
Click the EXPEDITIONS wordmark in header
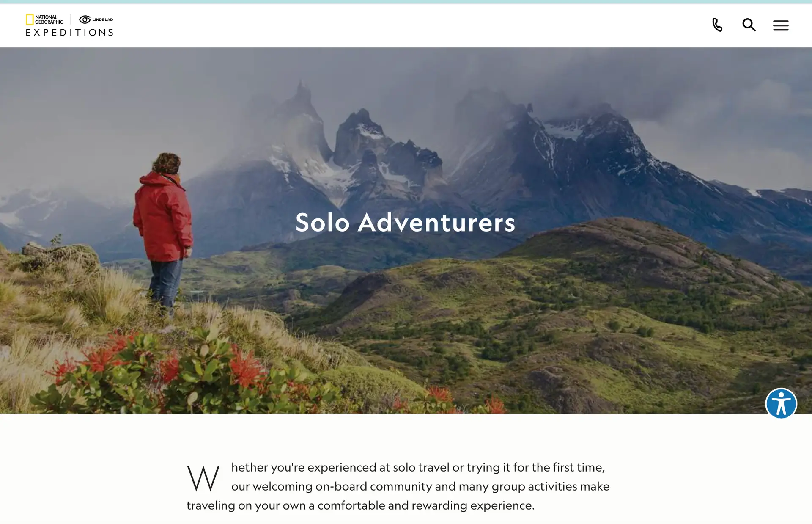[x=69, y=33]
